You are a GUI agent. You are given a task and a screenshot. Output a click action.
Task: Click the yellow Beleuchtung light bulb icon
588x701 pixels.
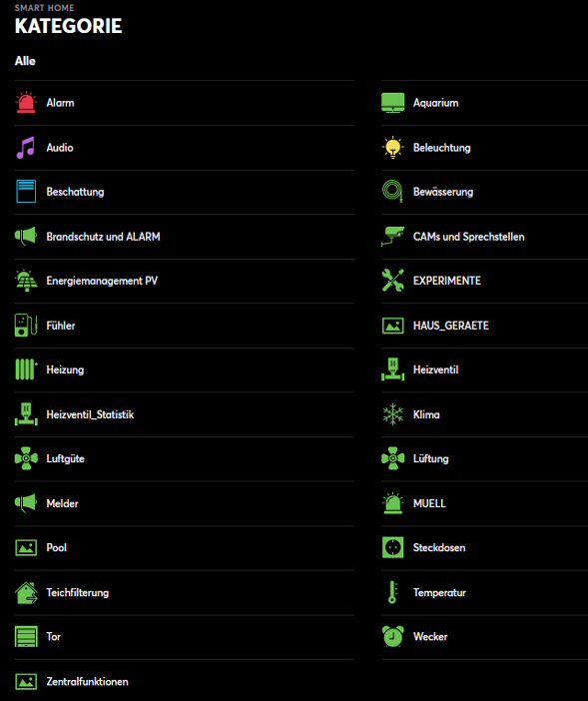[x=392, y=148]
